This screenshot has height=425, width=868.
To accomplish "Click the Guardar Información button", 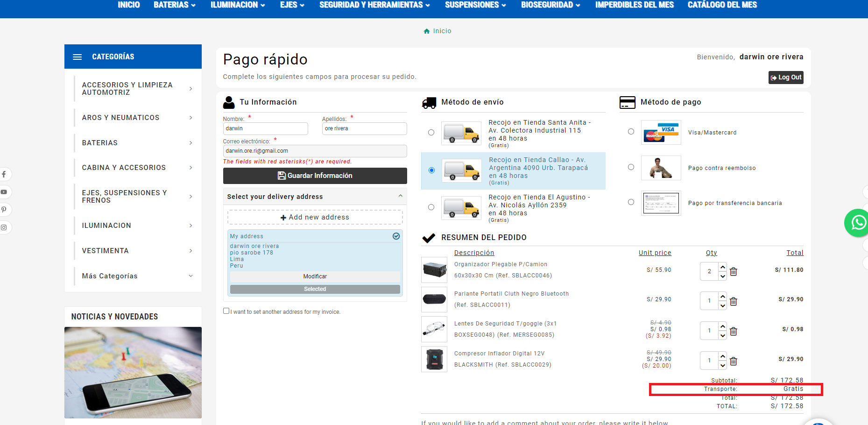I will pos(315,176).
